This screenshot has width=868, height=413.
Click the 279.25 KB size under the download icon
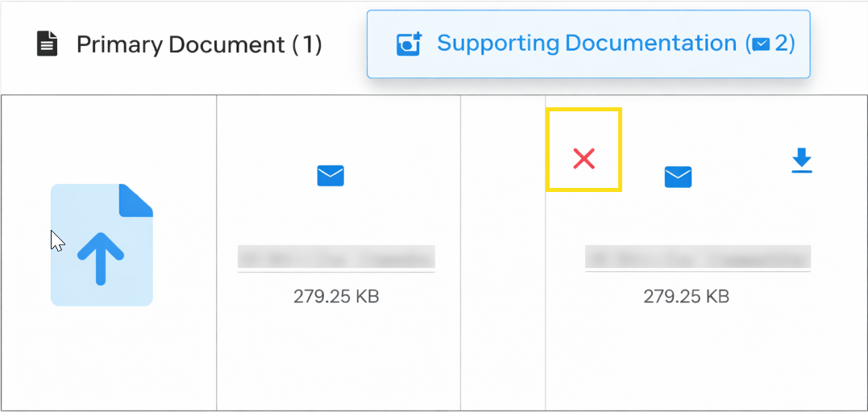click(686, 297)
